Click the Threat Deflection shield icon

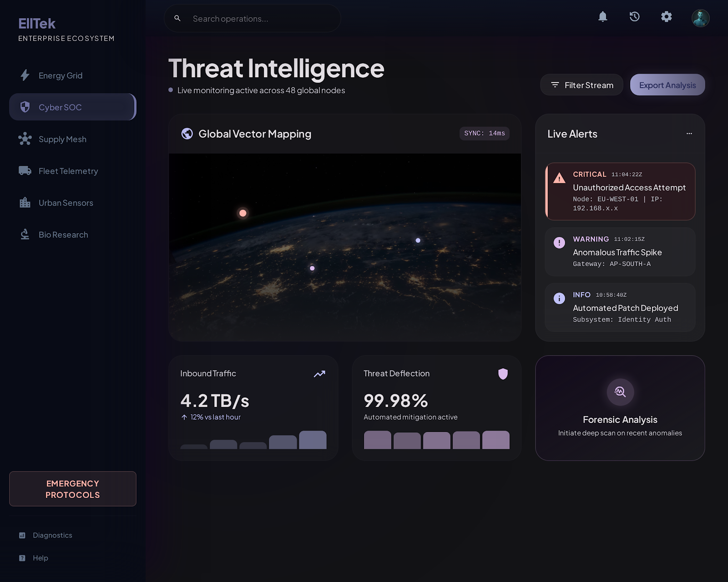click(x=503, y=374)
